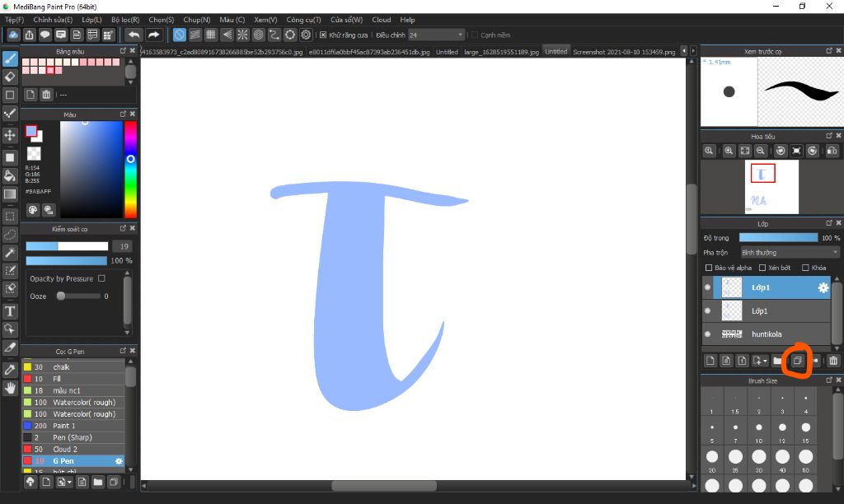The height and width of the screenshot is (504, 844).
Task: Open Lớp(L) layer menu
Action: [x=91, y=20]
